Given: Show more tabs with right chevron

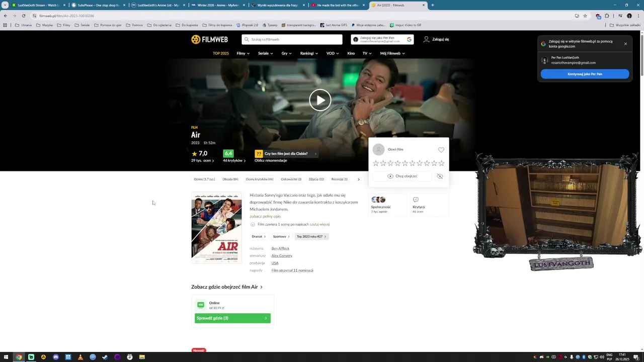Looking at the screenshot, I should pos(359,179).
